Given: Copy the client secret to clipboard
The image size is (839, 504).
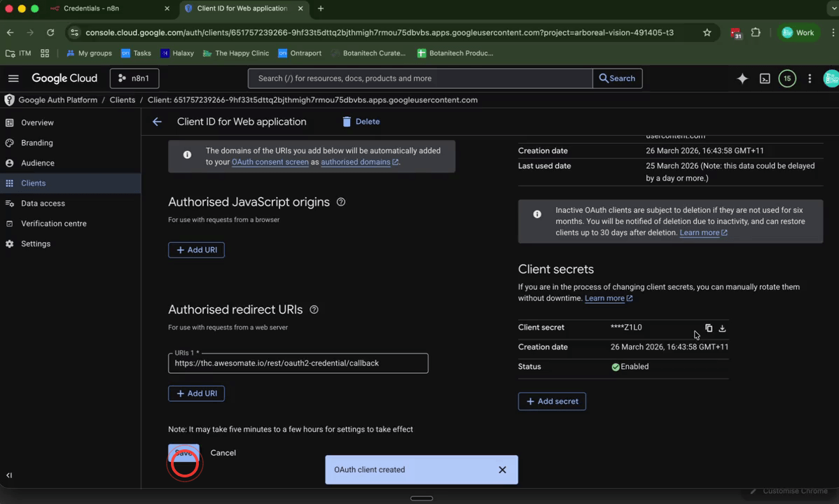Looking at the screenshot, I should click(709, 328).
